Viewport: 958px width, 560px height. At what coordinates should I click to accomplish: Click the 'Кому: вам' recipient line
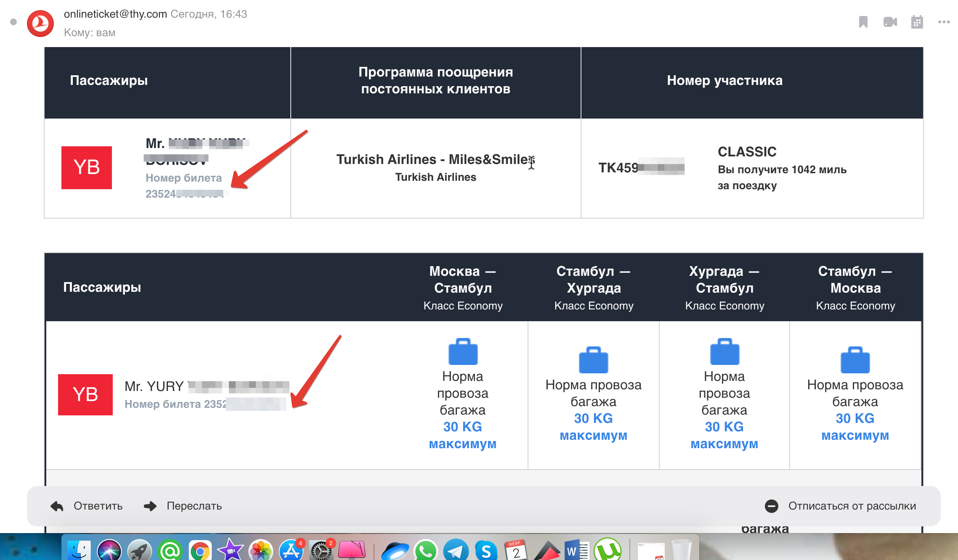90,32
